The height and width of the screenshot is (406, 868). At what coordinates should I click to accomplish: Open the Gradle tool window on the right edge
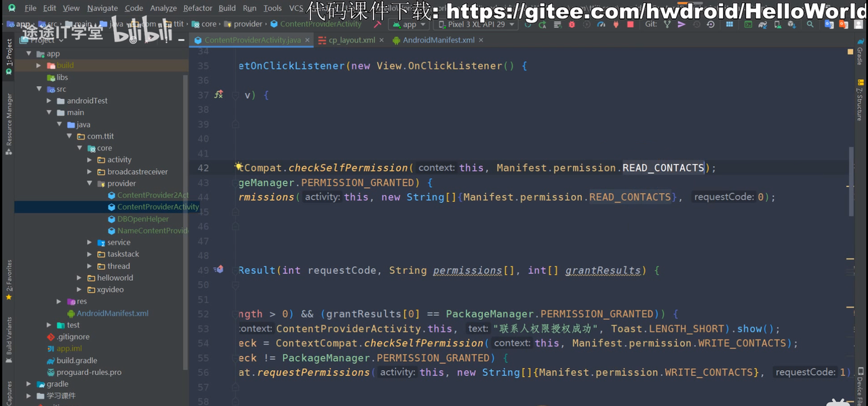(x=859, y=52)
